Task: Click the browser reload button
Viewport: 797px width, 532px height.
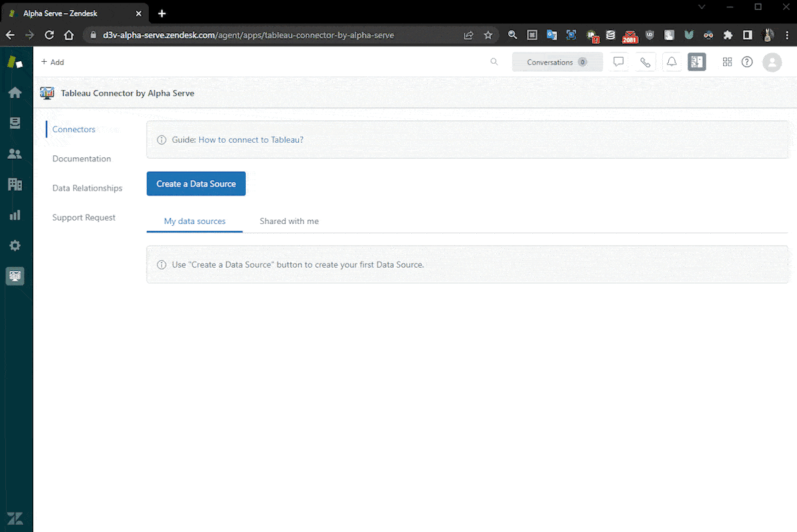Action: [x=49, y=35]
